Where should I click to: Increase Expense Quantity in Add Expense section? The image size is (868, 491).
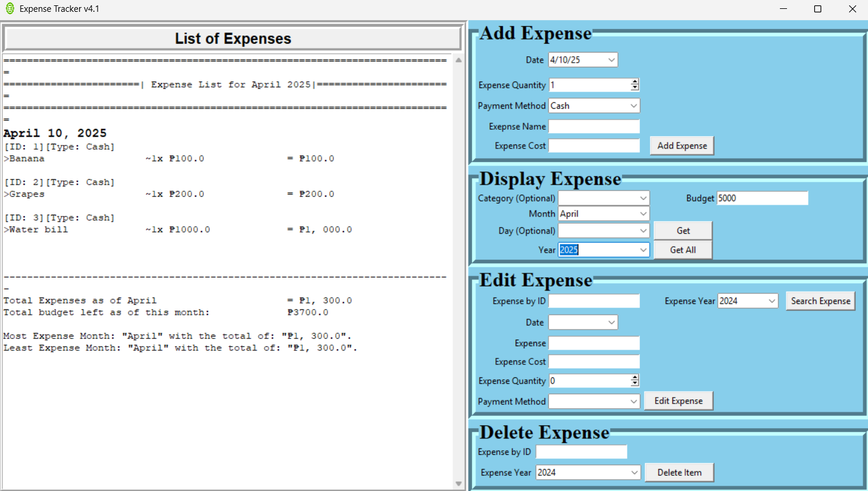point(634,82)
